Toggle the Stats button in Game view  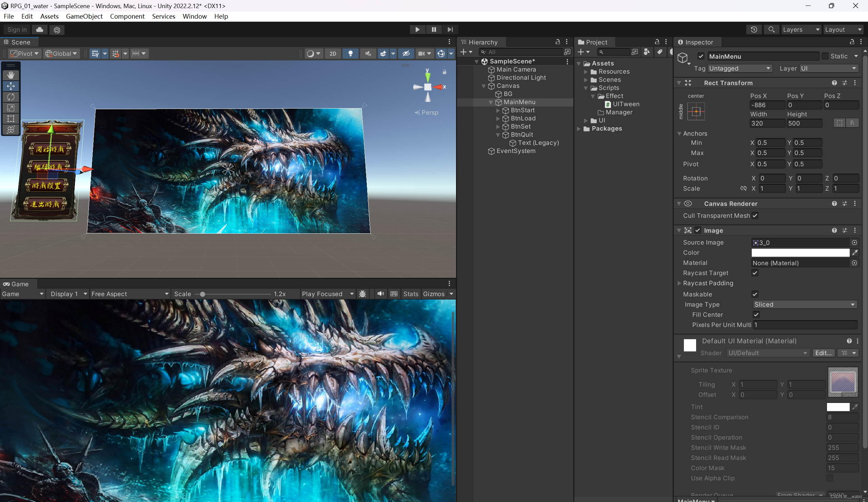411,294
